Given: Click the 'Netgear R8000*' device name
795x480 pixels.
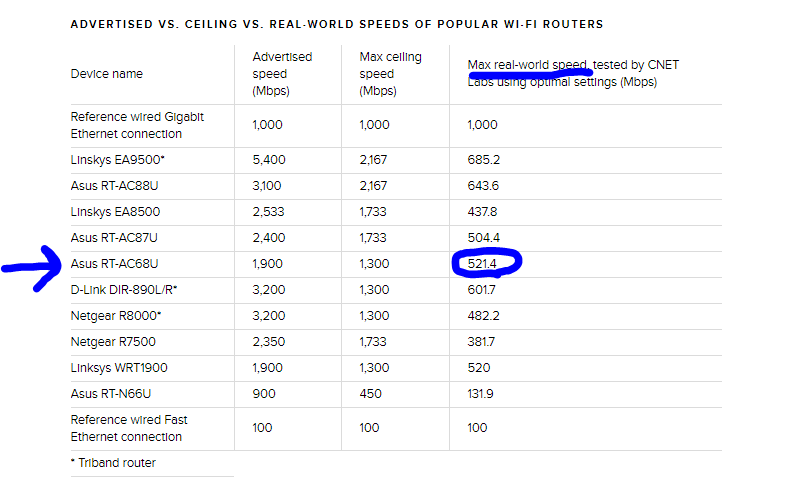Looking at the screenshot, I should (x=116, y=316).
